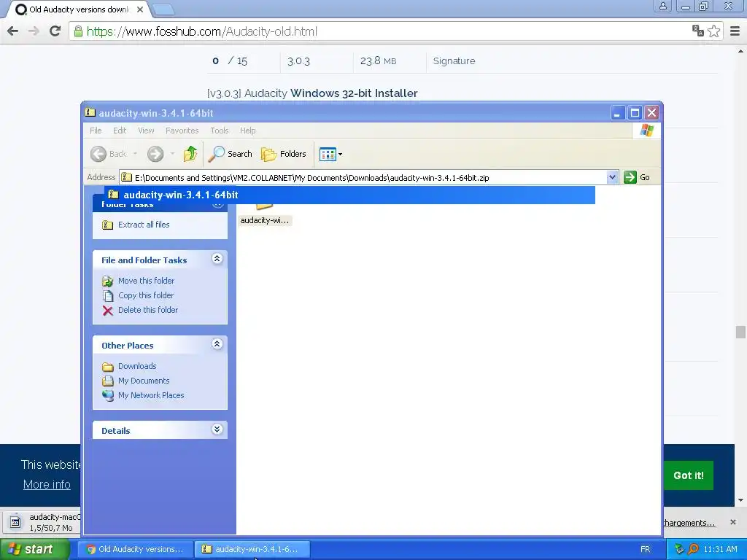Collapse the File and Folder Tasks panel

217,259
